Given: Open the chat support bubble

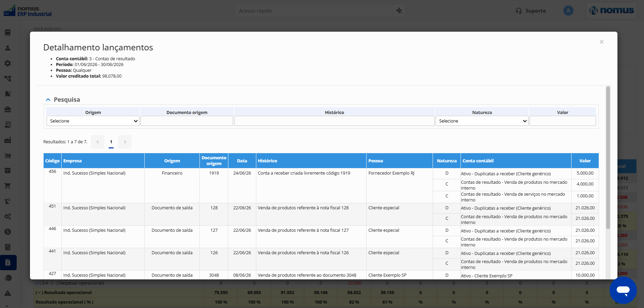Looking at the screenshot, I should [623, 290].
